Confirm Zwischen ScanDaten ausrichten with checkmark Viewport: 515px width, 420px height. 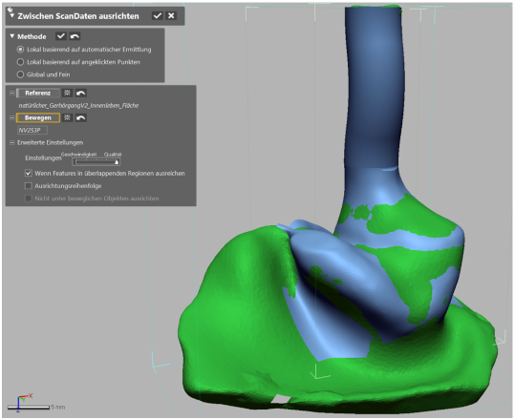[x=158, y=15]
